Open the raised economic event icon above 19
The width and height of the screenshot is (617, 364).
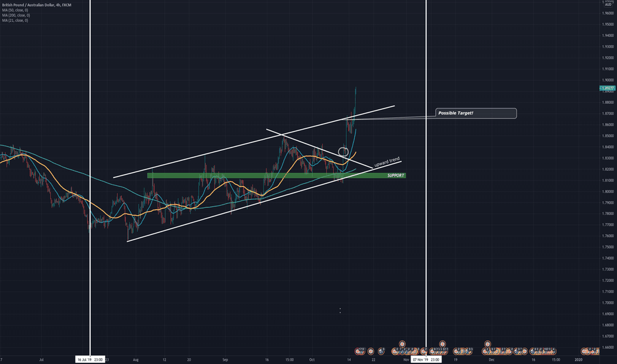(442, 344)
